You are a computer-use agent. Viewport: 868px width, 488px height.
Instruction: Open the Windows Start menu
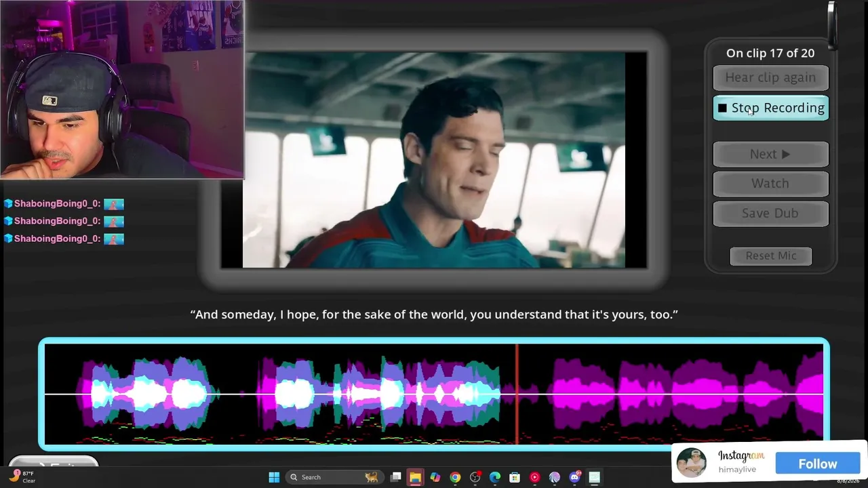coord(274,477)
